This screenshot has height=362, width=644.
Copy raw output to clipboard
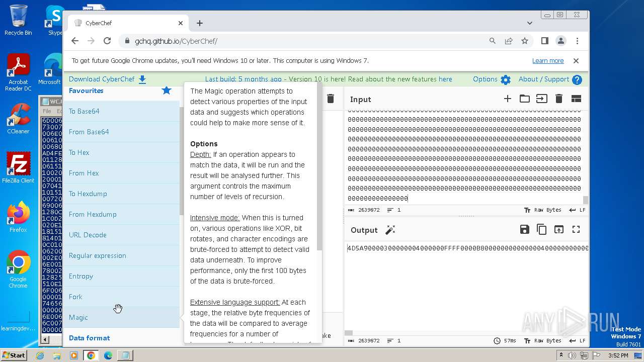tap(542, 229)
